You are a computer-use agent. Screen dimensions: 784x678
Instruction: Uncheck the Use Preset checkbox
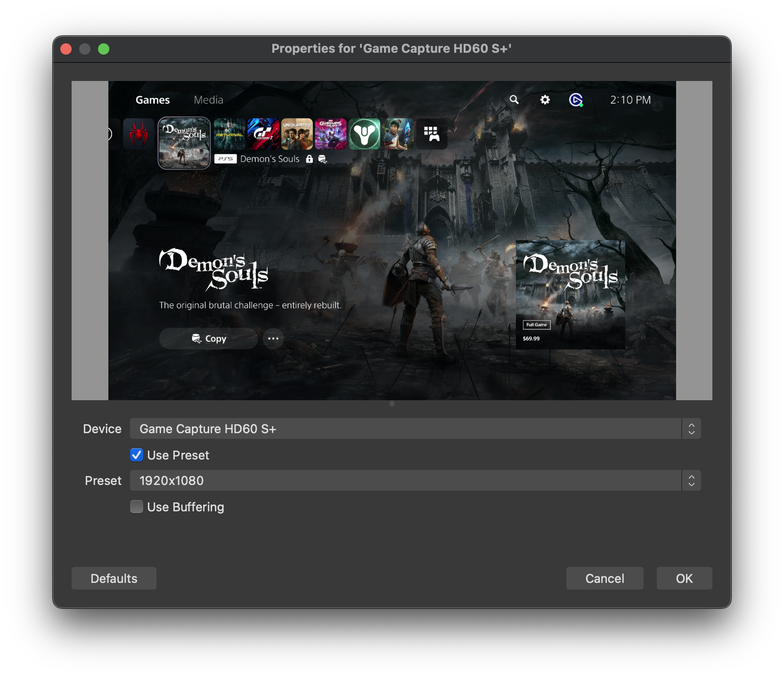tap(137, 455)
